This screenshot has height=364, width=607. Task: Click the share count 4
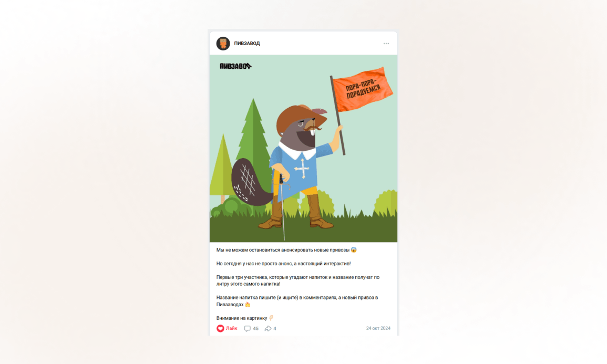(x=275, y=328)
